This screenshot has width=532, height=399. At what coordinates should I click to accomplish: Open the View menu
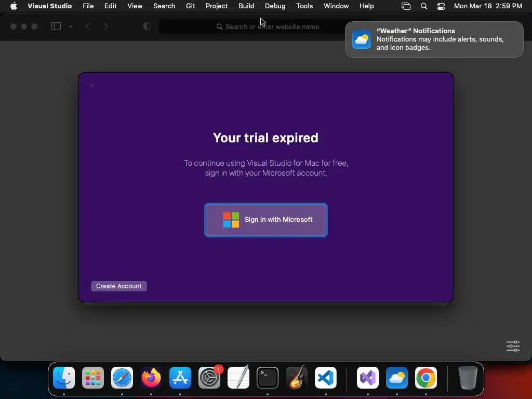(x=135, y=6)
